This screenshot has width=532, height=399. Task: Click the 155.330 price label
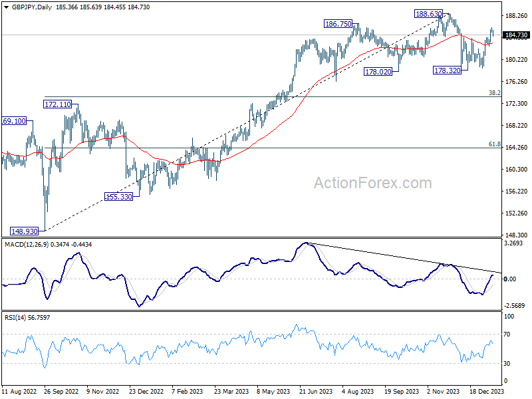click(118, 196)
